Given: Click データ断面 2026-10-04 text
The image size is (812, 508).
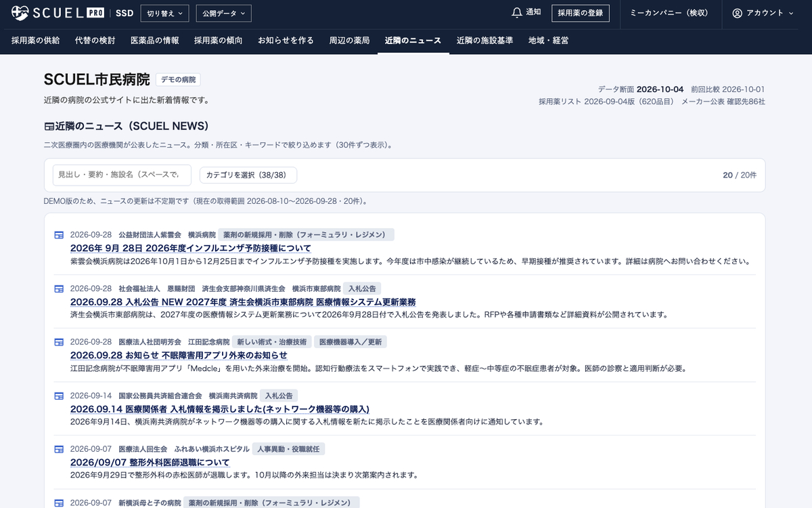Looking at the screenshot, I should (641, 89).
